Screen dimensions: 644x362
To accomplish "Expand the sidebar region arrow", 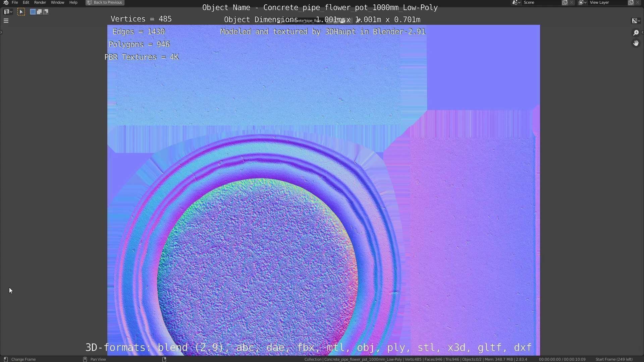I will 642,33.
